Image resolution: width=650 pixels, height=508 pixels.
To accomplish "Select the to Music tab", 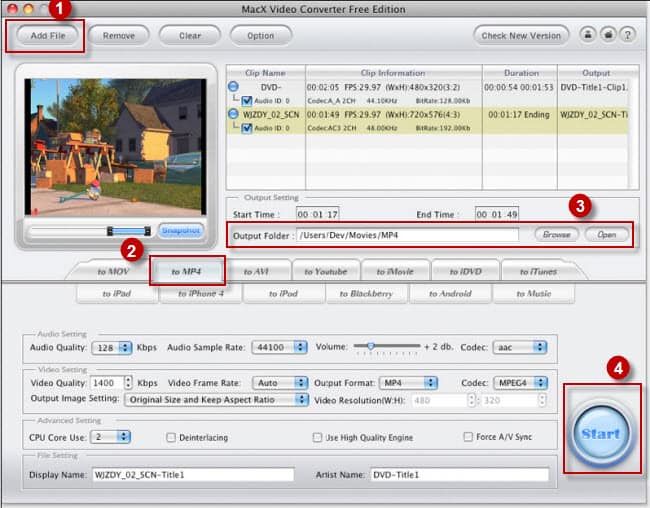I will [534, 294].
